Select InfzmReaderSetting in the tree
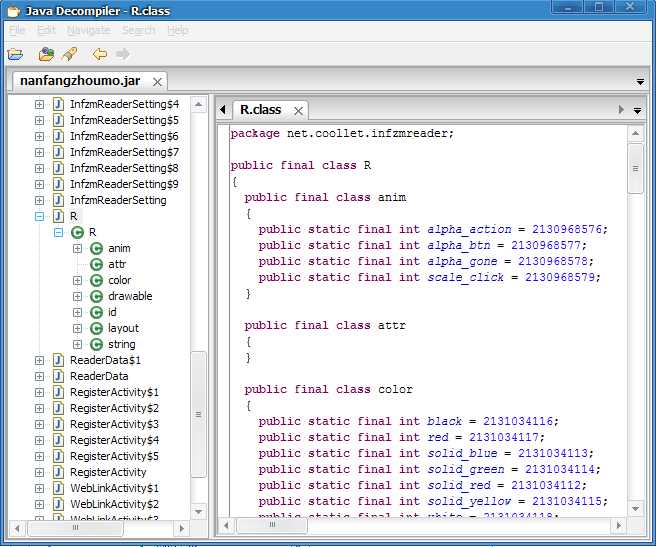 [118, 200]
